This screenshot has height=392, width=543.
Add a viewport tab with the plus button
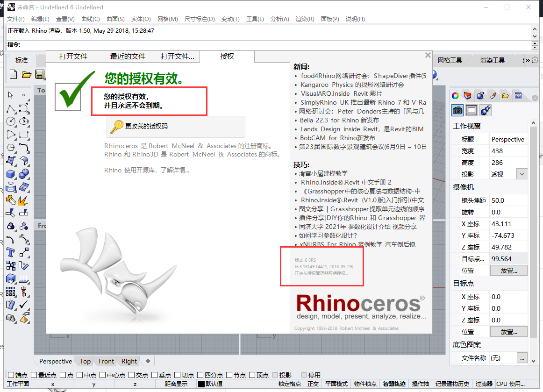point(148,361)
